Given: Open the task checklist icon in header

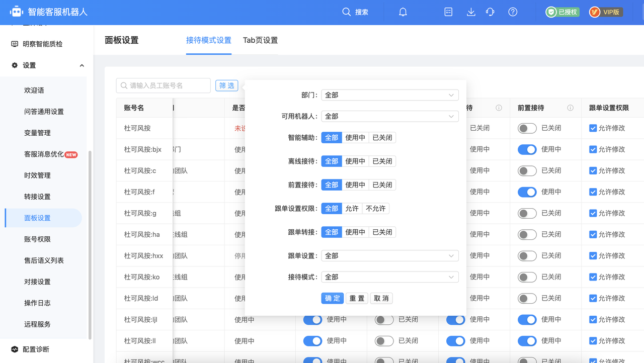Looking at the screenshot, I should click(448, 12).
